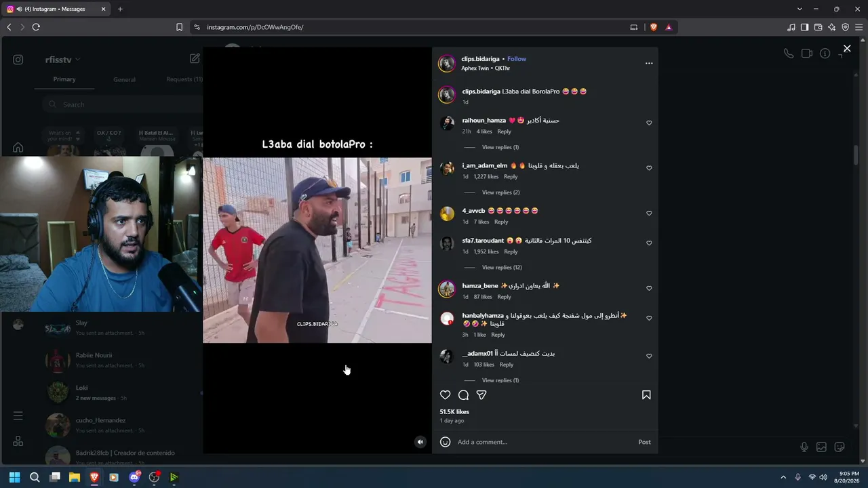
Task: Reply to raihoun_hamza's comment
Action: 504,131
